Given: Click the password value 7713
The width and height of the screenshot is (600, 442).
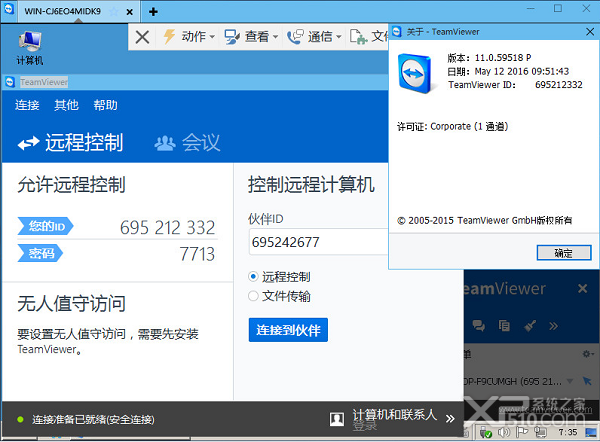Looking at the screenshot, I should (x=197, y=254).
